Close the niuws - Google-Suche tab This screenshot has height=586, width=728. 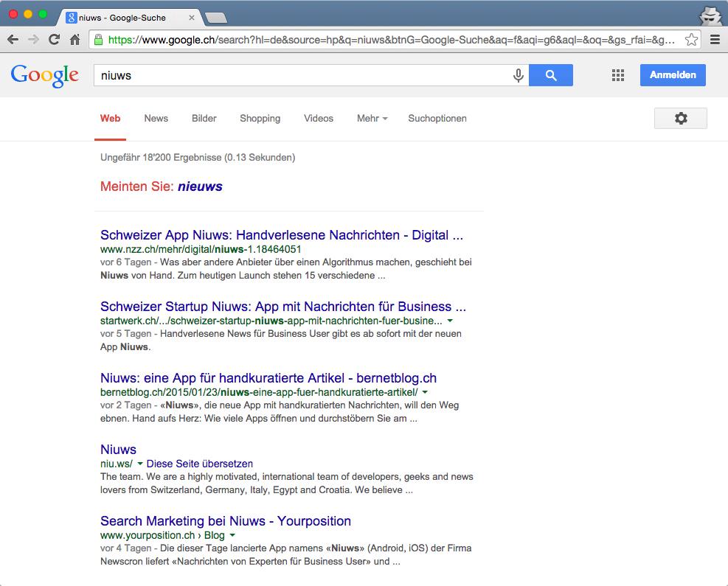pos(191,18)
